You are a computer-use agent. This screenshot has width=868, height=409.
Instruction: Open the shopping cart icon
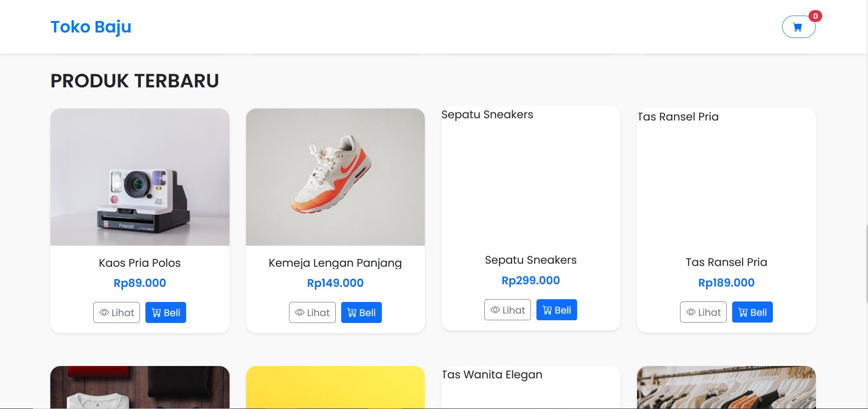coord(798,27)
